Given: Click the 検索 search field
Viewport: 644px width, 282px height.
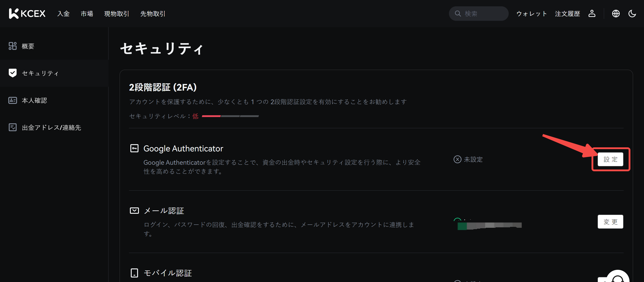Looking at the screenshot, I should tap(482, 14).
